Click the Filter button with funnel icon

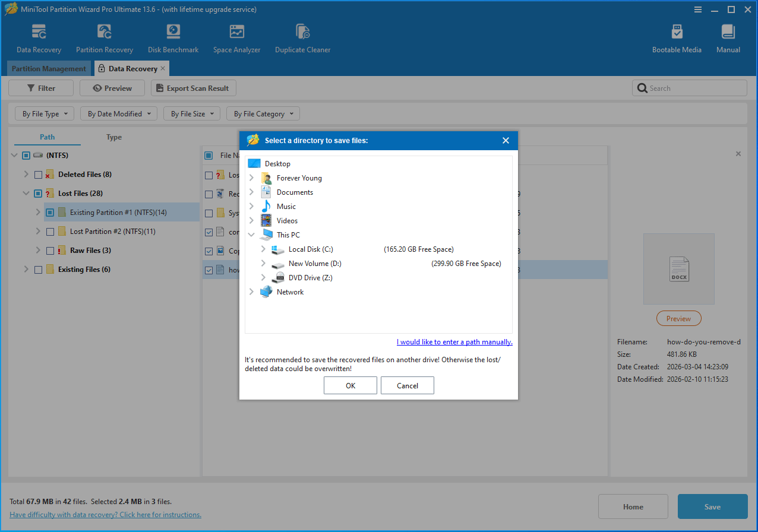[40, 87]
